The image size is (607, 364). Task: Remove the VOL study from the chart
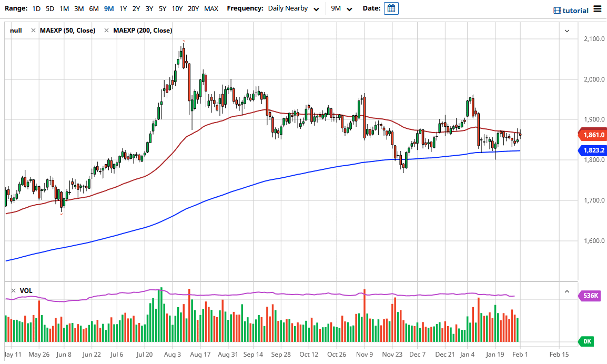point(13,290)
